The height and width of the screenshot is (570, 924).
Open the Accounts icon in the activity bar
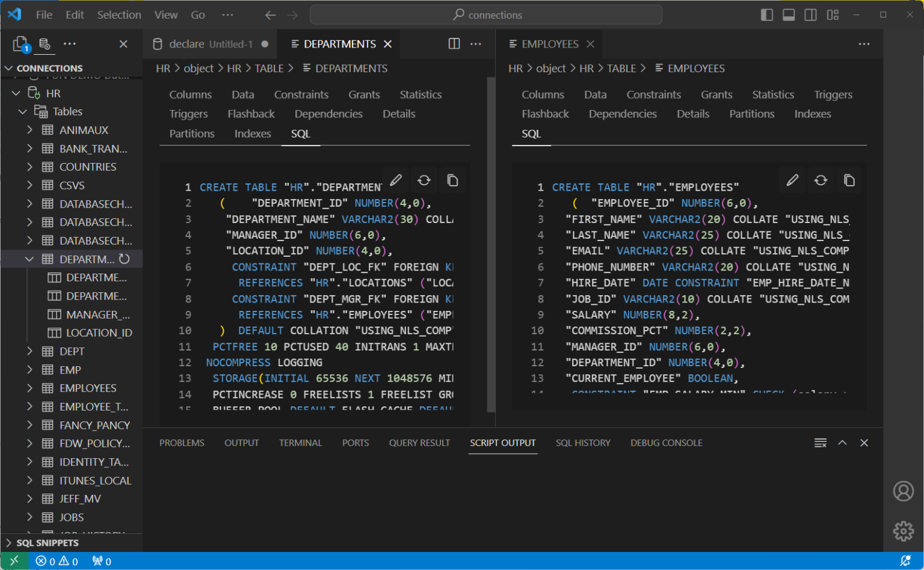[x=903, y=491]
